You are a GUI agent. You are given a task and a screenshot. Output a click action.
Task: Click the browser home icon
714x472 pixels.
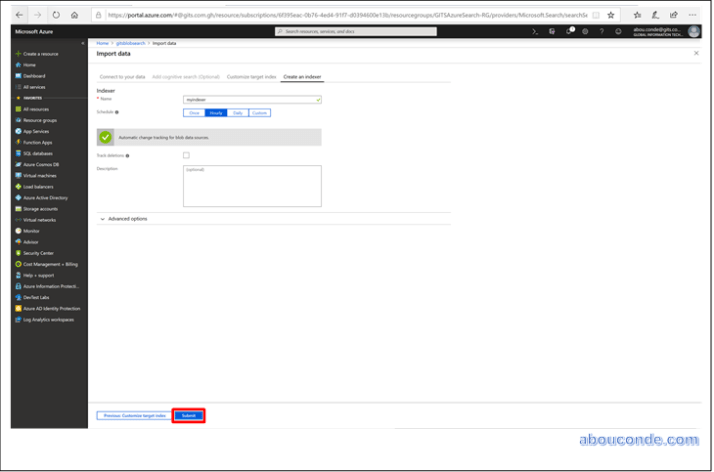[x=73, y=15]
